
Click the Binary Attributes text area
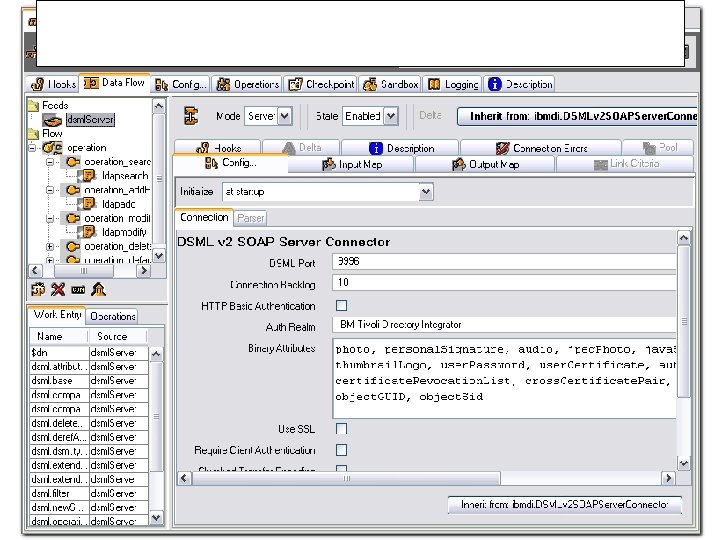point(504,378)
